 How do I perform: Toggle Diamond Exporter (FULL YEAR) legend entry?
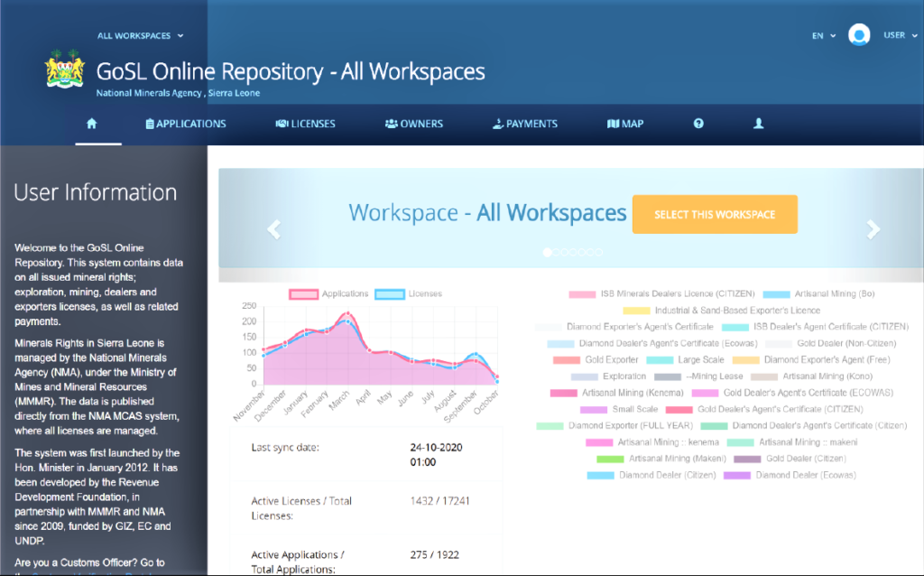coord(614,425)
